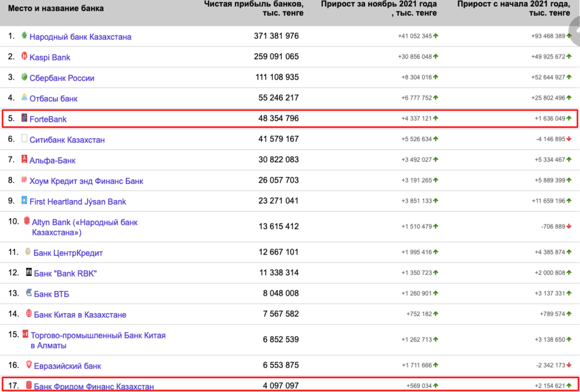This screenshot has width=580, height=392.
Task: Click the Торгово-промышленный Банк Китая logo icon
Action: [26, 334]
